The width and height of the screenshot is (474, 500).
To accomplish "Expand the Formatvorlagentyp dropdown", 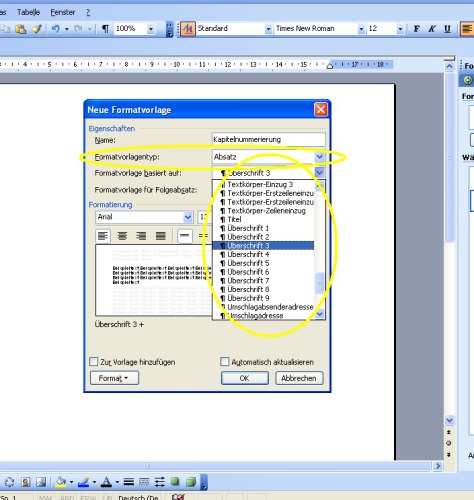I will (319, 157).
